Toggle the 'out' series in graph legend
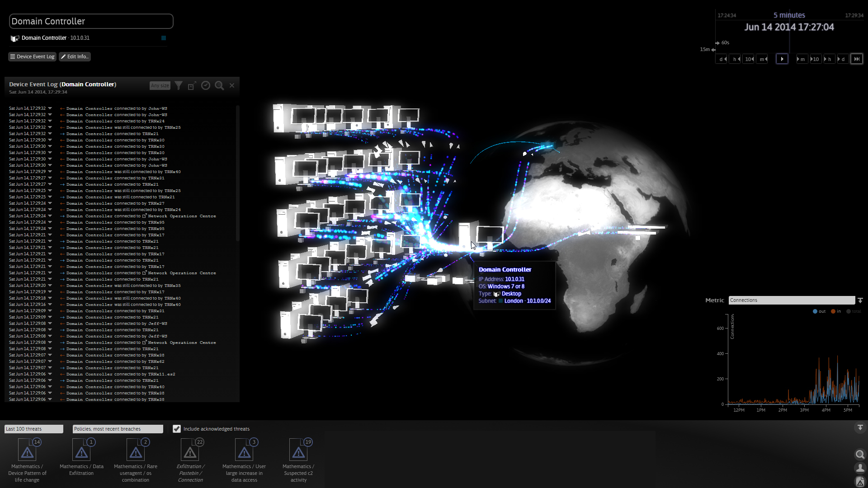 tap(819, 311)
